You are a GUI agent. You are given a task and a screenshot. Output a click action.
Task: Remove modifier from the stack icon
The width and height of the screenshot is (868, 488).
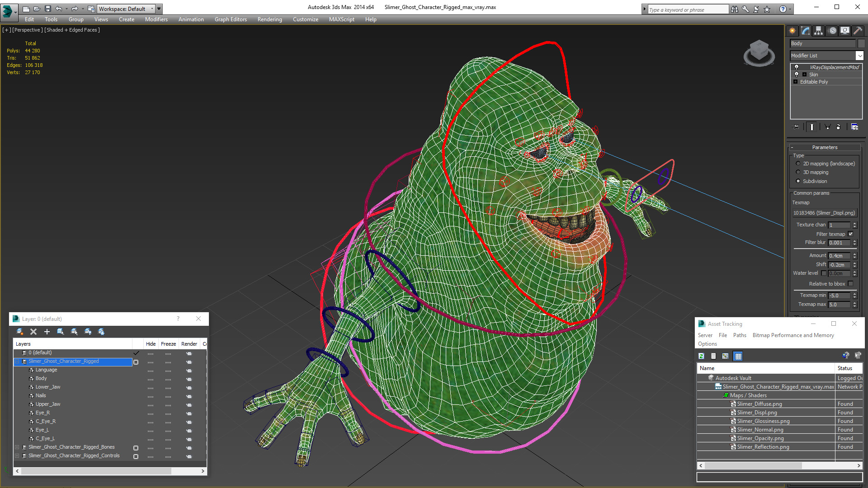(x=838, y=127)
